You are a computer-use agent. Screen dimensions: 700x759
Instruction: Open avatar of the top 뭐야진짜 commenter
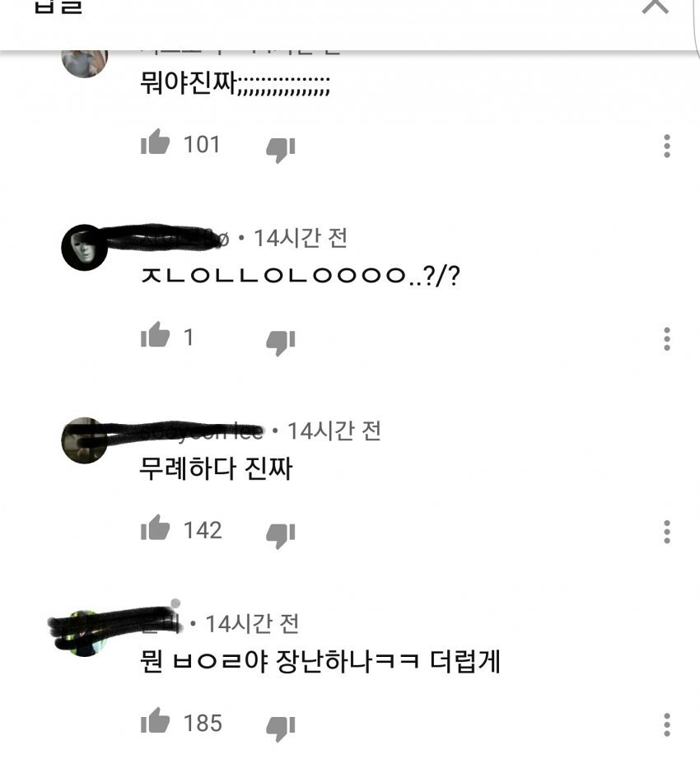[84, 63]
